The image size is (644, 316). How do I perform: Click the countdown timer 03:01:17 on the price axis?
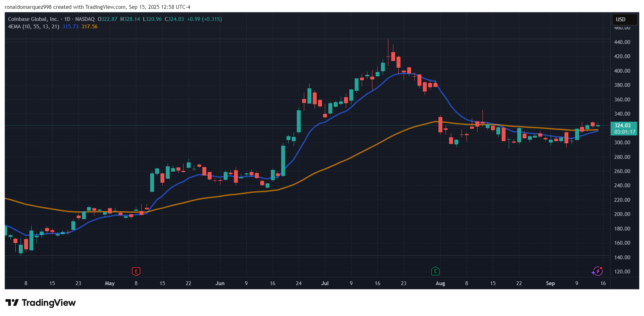(x=624, y=132)
